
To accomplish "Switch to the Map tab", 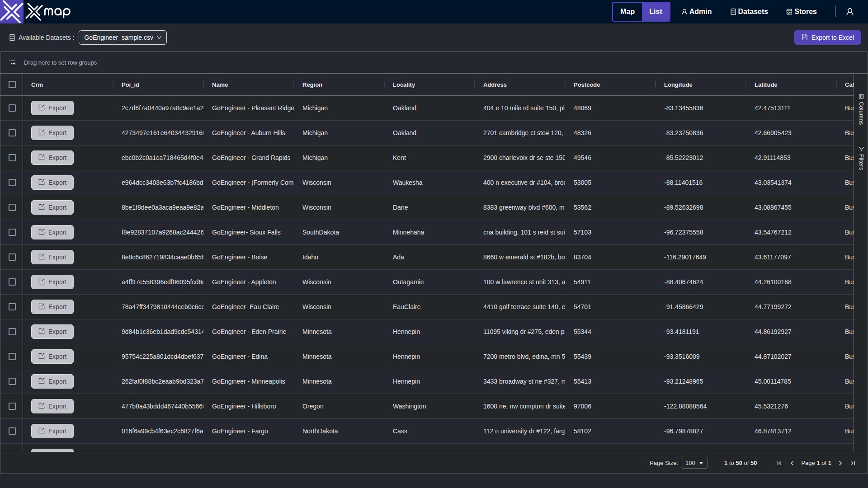I will pyautogui.click(x=627, y=11).
